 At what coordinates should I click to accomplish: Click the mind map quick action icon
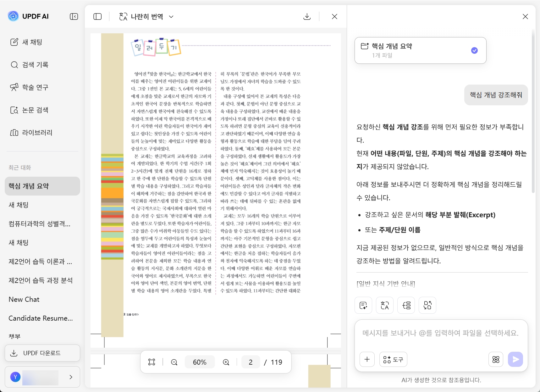(406, 305)
